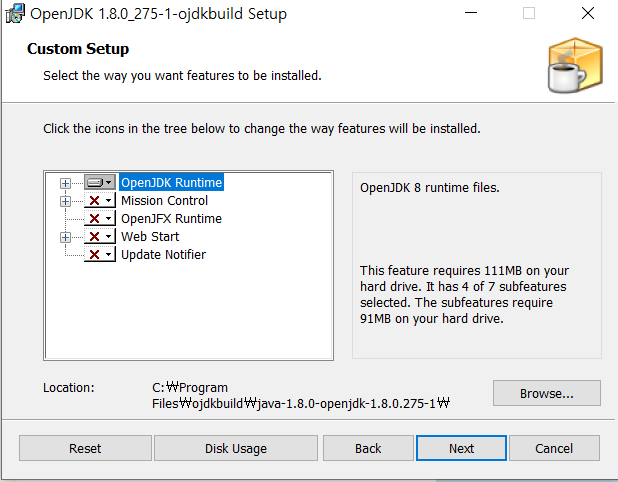Click the installer icon in title bar
The height and width of the screenshot is (482, 618).
click(15, 13)
